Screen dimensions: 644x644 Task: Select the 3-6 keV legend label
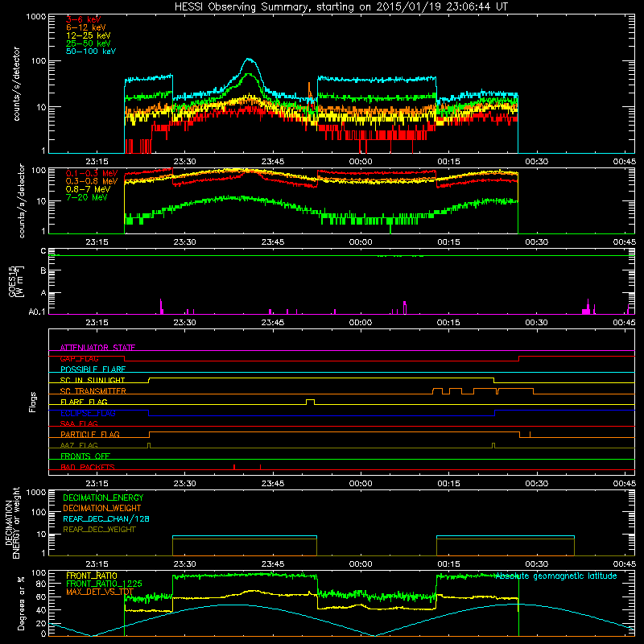click(x=83, y=19)
